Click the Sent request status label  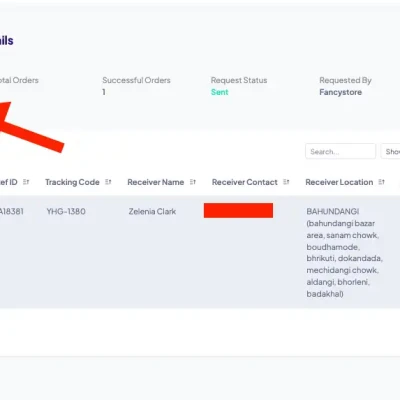219,92
